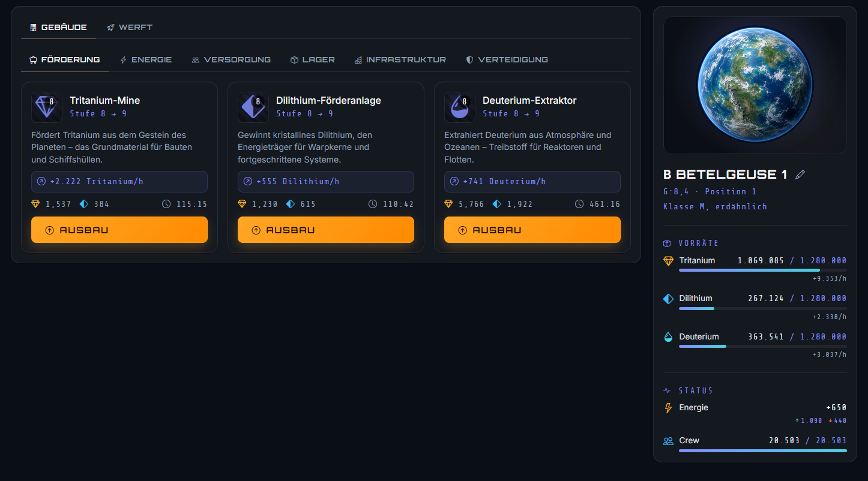Click the Stufe 8 → 9 text under Tritanium-Mine
This screenshot has height=481, width=868.
(98, 114)
